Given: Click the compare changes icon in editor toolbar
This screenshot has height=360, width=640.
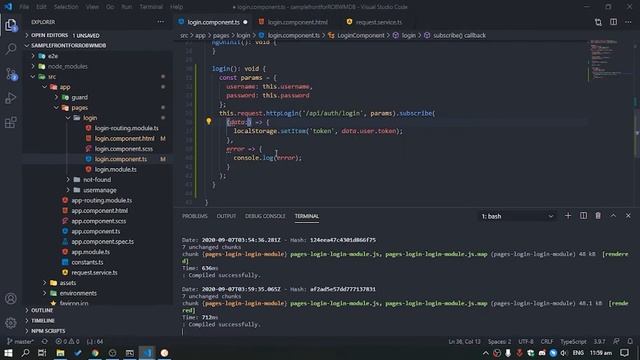Looking at the screenshot, I should coord(598,22).
